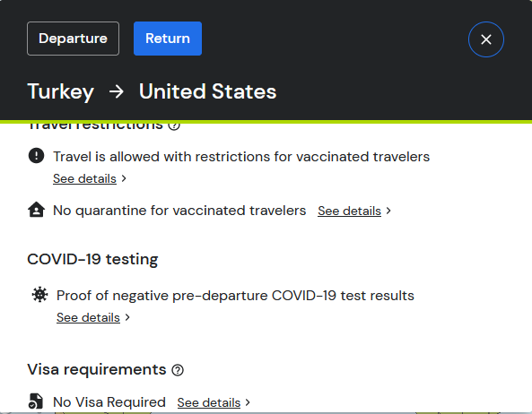Expand chevron next to visa See details

tap(248, 402)
